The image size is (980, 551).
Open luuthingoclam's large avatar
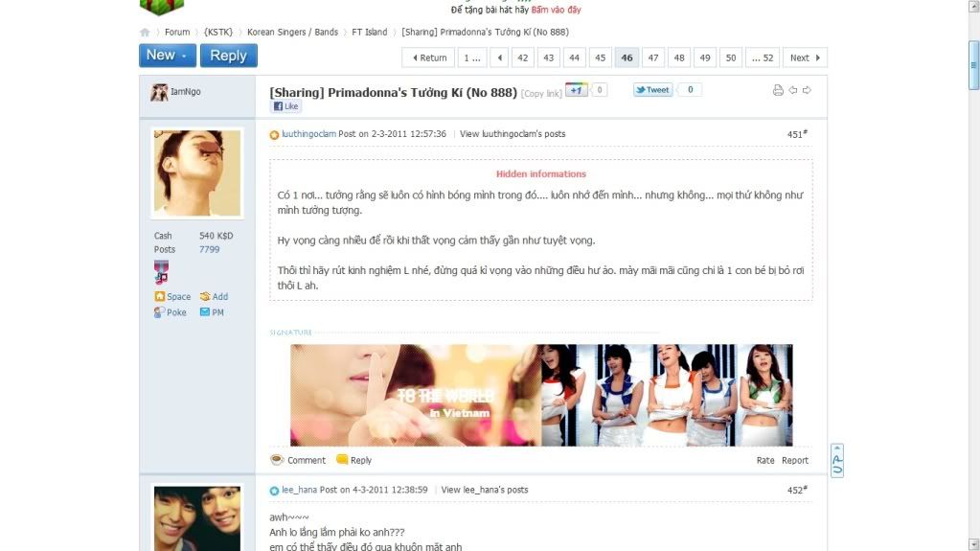(x=197, y=173)
